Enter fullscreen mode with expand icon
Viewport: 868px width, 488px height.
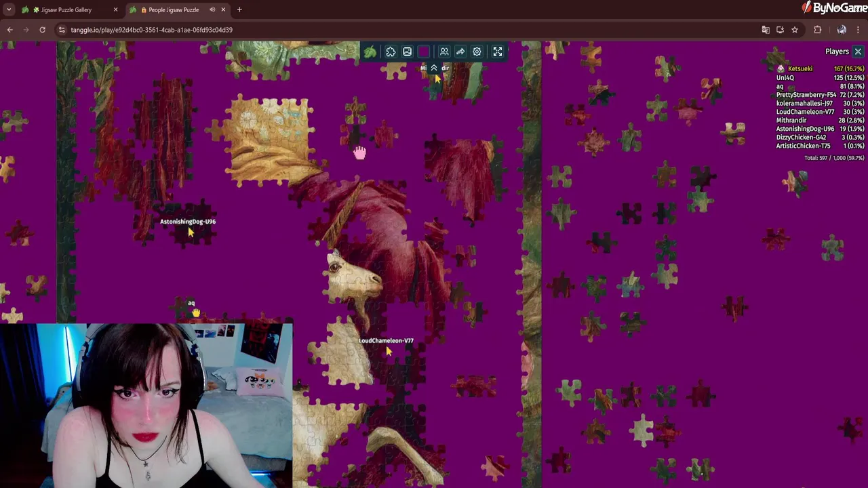tap(498, 52)
